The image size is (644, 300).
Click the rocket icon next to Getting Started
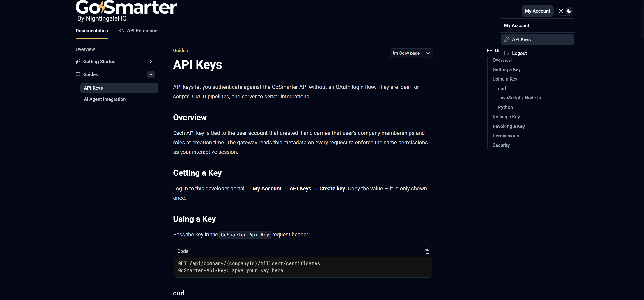click(x=78, y=62)
